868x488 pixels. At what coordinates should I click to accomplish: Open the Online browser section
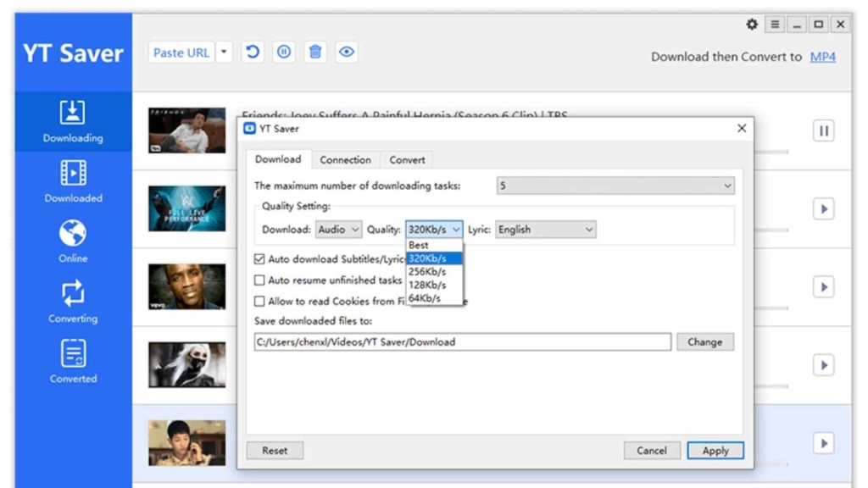(72, 240)
